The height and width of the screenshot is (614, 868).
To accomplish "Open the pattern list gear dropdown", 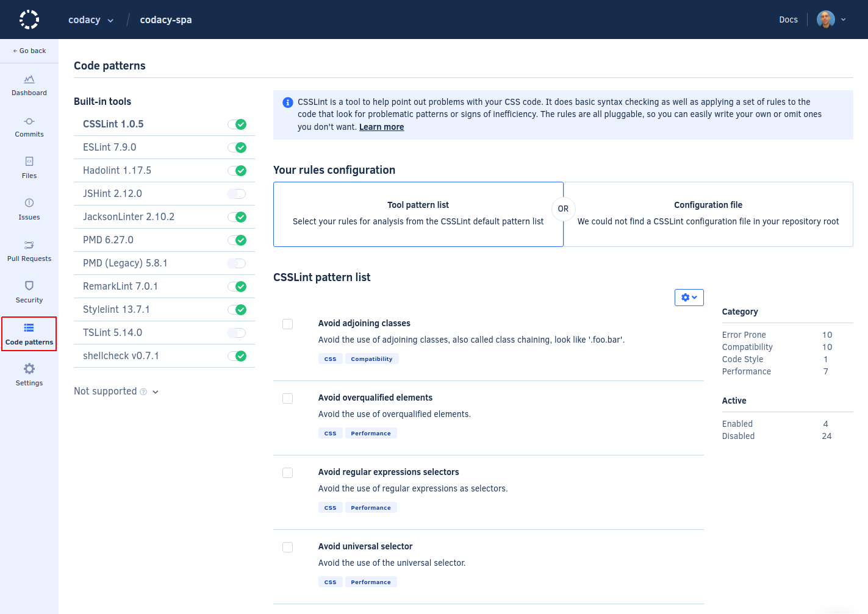I will tap(689, 298).
